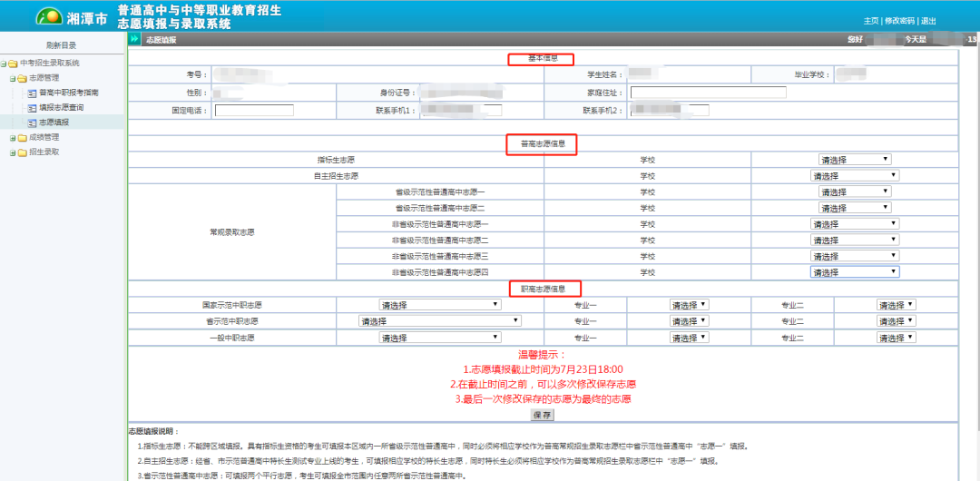The height and width of the screenshot is (481, 980).
Task: Click the 刷新目录 link above the tree
Action: [x=62, y=44]
